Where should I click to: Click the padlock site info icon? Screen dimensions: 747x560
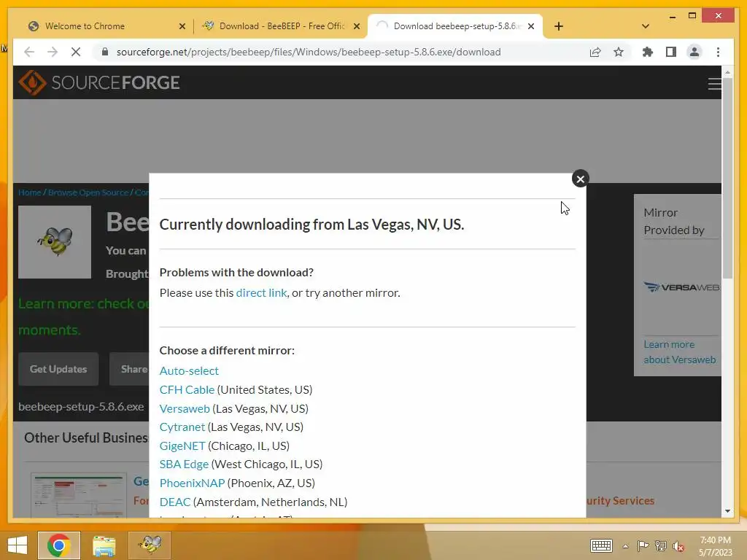click(x=105, y=52)
